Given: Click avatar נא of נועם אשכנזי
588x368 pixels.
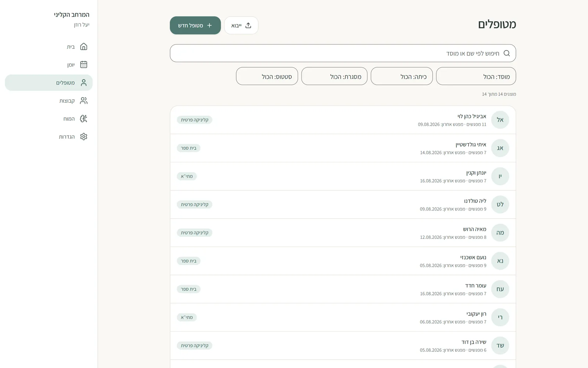Looking at the screenshot, I should point(500,261).
